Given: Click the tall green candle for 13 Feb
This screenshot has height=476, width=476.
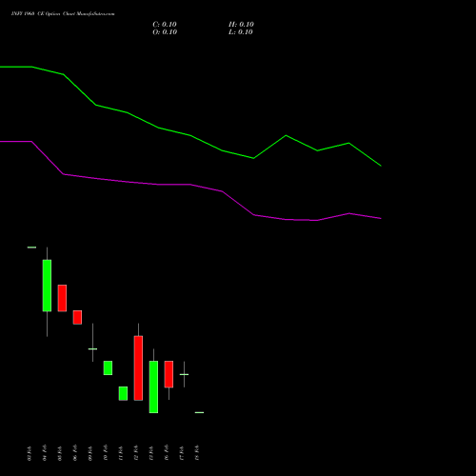Looking at the screenshot, I should click(153, 387).
